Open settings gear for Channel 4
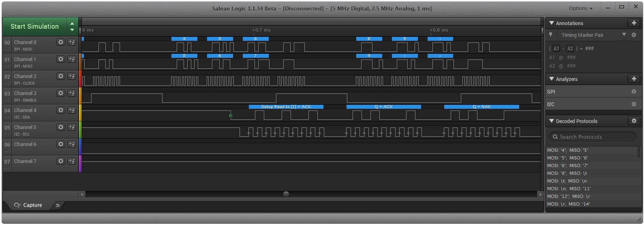The image size is (644, 225). coord(61,110)
